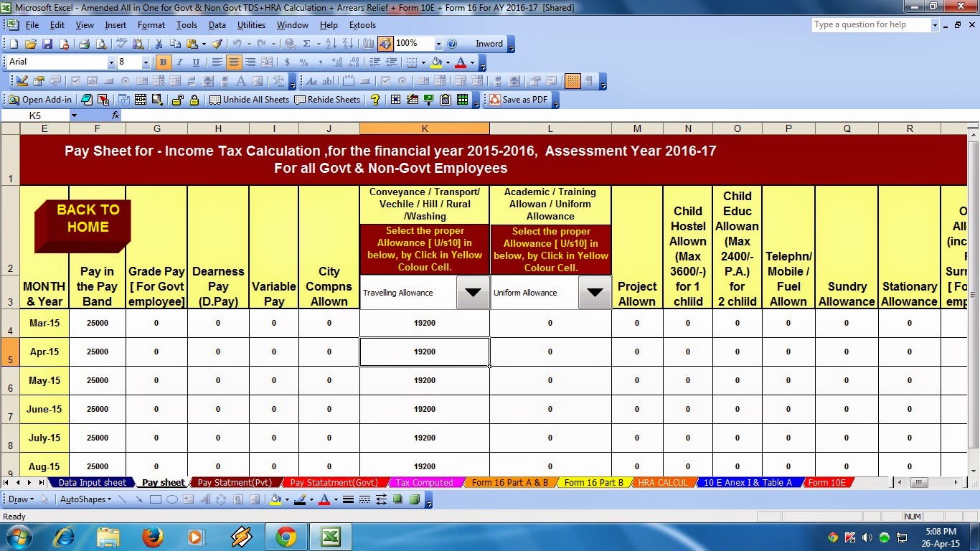Click the AutoSum sigma icon
Screen dimensions: 980x551
tap(307, 44)
